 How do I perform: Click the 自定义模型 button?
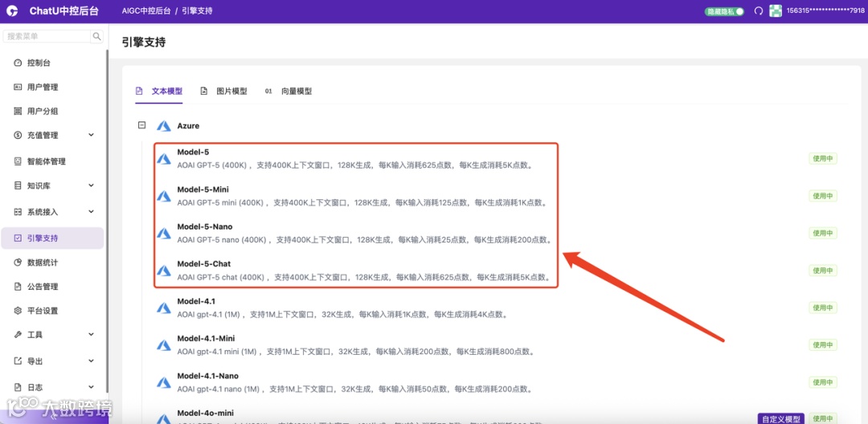tap(781, 419)
